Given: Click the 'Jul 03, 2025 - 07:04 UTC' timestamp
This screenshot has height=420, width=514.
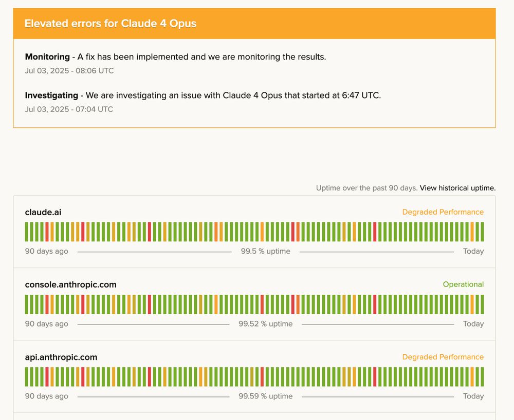Looking at the screenshot, I should click(x=69, y=109).
